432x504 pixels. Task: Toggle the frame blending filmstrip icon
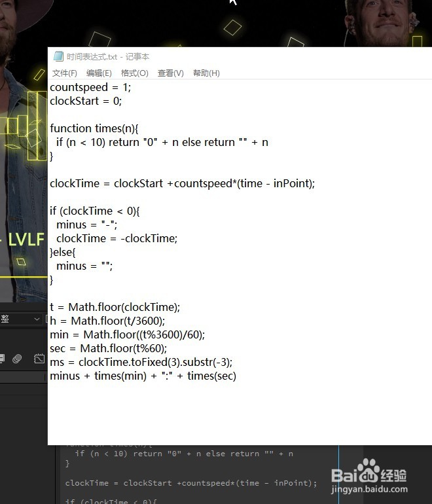[x=2, y=359]
